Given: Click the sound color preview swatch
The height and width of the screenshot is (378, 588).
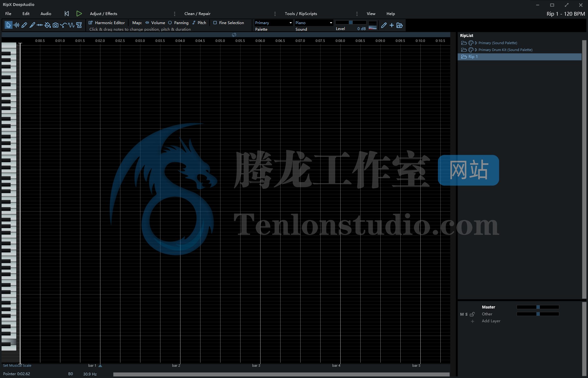Looking at the screenshot, I should [373, 25].
